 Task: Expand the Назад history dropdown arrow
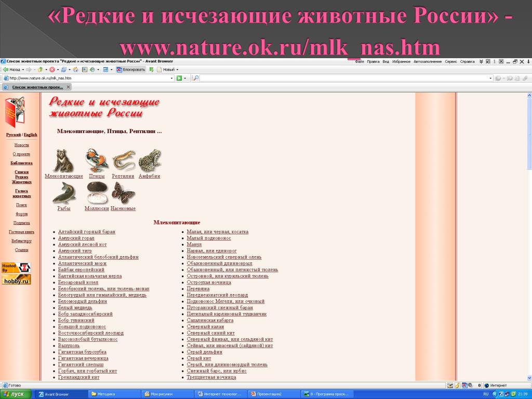point(23,70)
